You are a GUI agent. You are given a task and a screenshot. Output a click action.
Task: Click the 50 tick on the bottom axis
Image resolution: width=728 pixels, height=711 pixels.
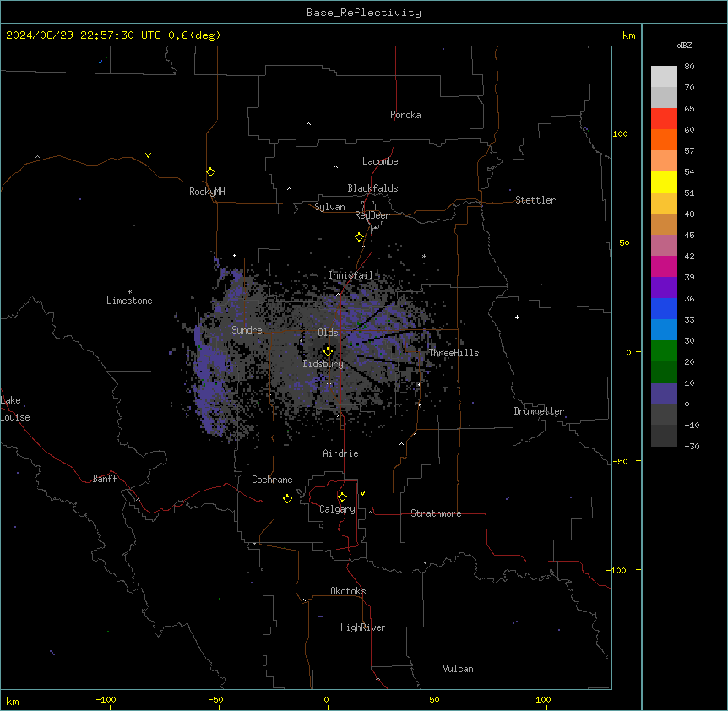(x=434, y=699)
